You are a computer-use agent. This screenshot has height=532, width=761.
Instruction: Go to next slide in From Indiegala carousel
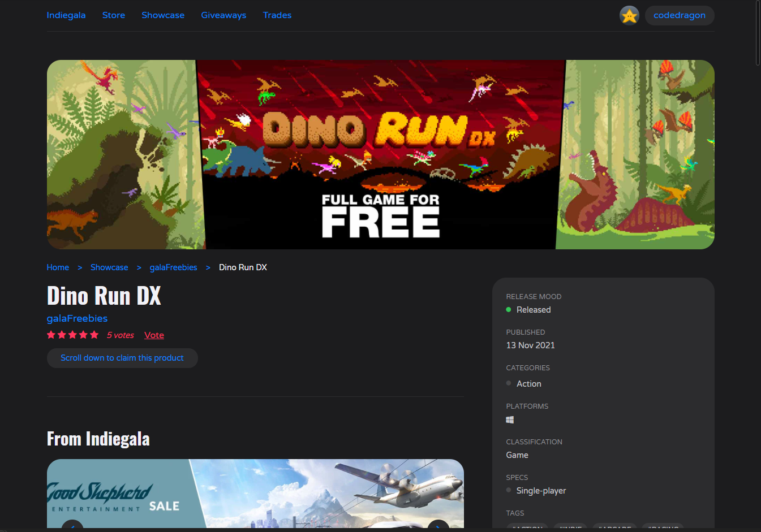click(x=438, y=524)
